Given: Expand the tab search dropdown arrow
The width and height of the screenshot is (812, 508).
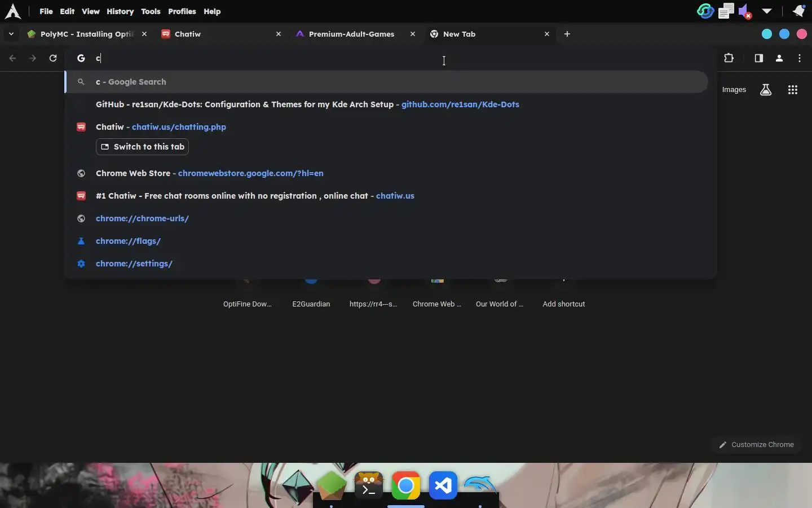Looking at the screenshot, I should (11, 34).
